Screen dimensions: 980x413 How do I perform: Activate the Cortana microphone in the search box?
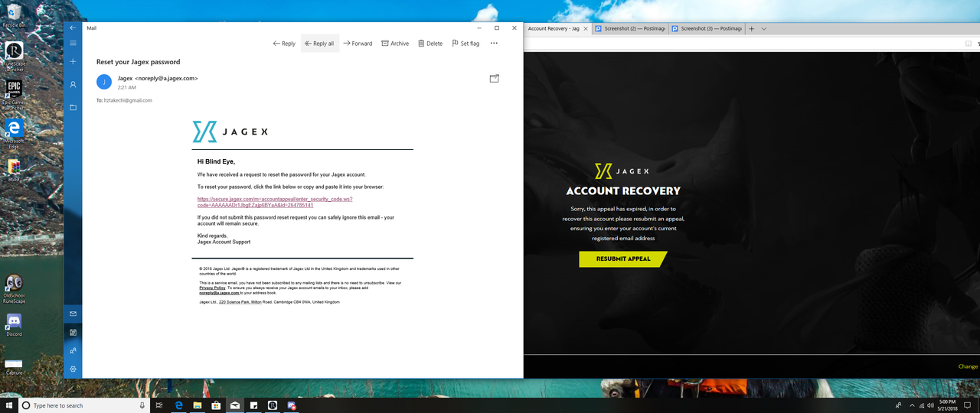[143, 405]
